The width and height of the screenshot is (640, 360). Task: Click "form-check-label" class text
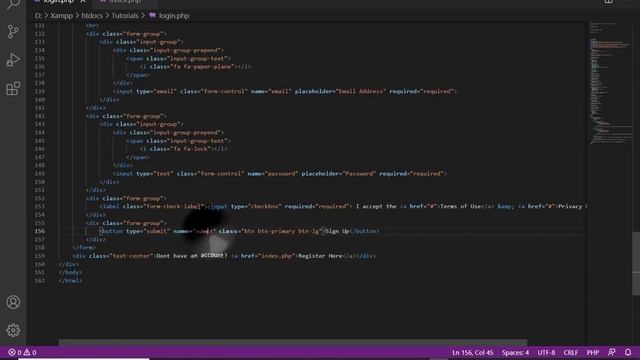173,206
